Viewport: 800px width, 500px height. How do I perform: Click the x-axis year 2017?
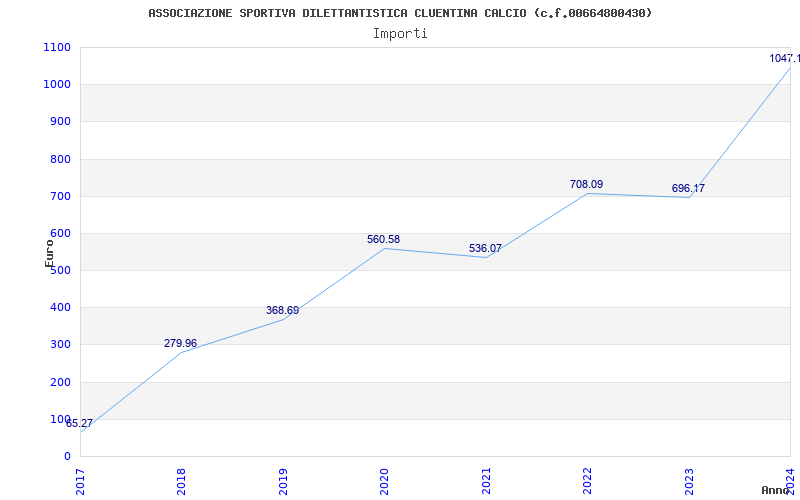click(x=80, y=481)
